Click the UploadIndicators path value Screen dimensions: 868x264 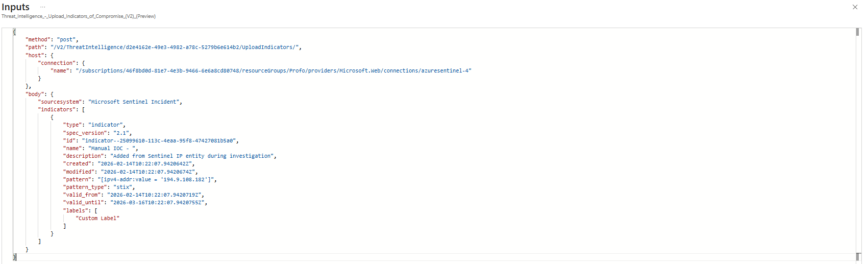pyautogui.click(x=176, y=47)
